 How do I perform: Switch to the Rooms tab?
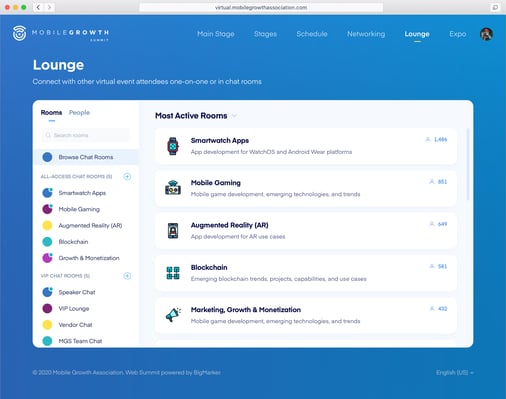51,113
